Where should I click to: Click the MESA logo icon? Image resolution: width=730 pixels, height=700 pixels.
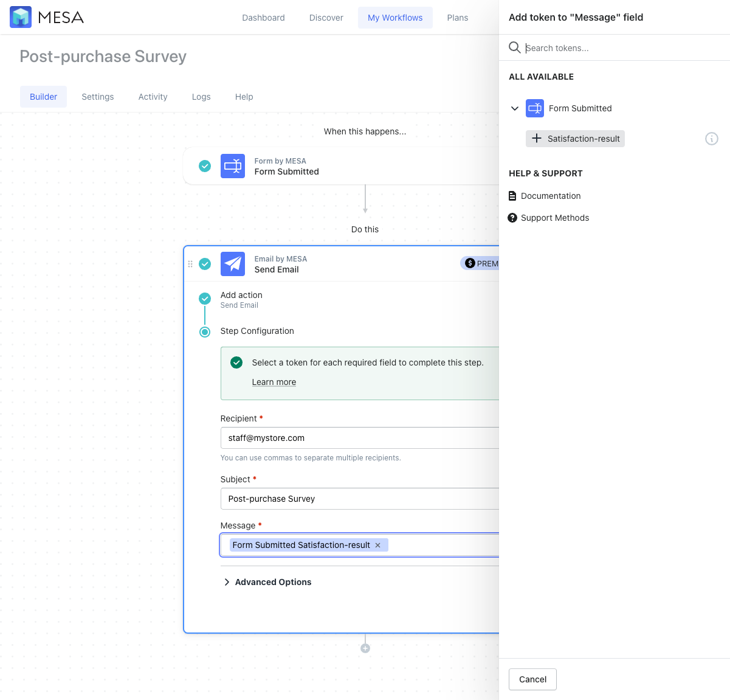tap(20, 17)
